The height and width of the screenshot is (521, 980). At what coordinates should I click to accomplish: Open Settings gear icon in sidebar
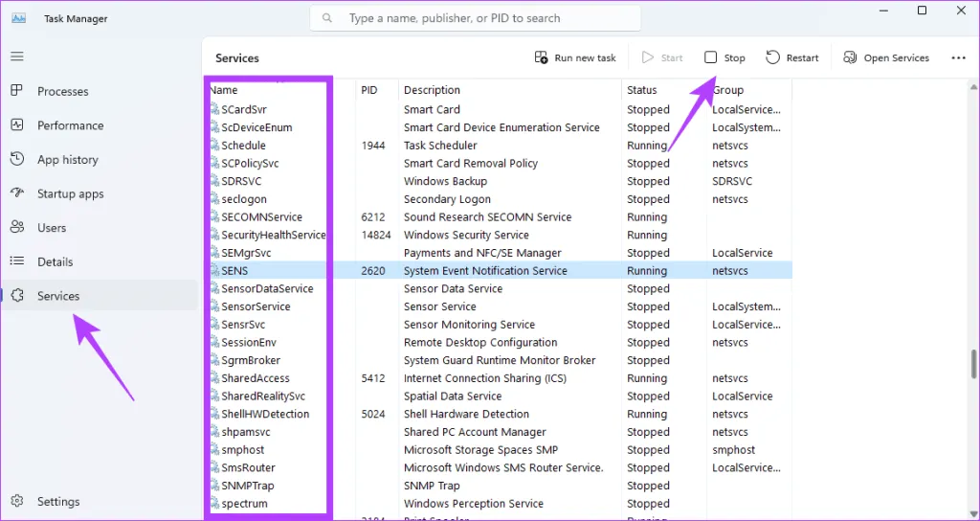pyautogui.click(x=16, y=501)
